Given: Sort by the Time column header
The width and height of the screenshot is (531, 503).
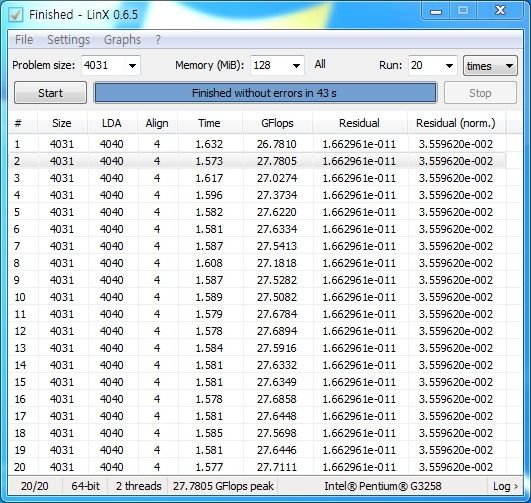Looking at the screenshot, I should click(210, 123).
